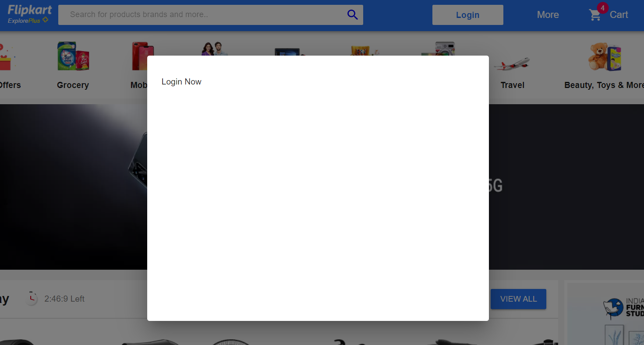
Task: Open the teddy bear Beauty, Toys icon
Action: click(605, 56)
